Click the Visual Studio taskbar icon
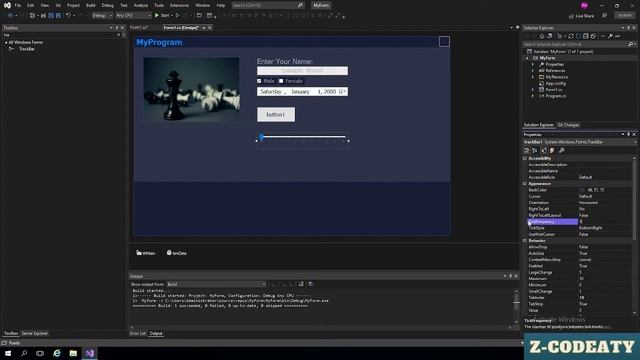The height and width of the screenshot is (360, 640). 90,353
